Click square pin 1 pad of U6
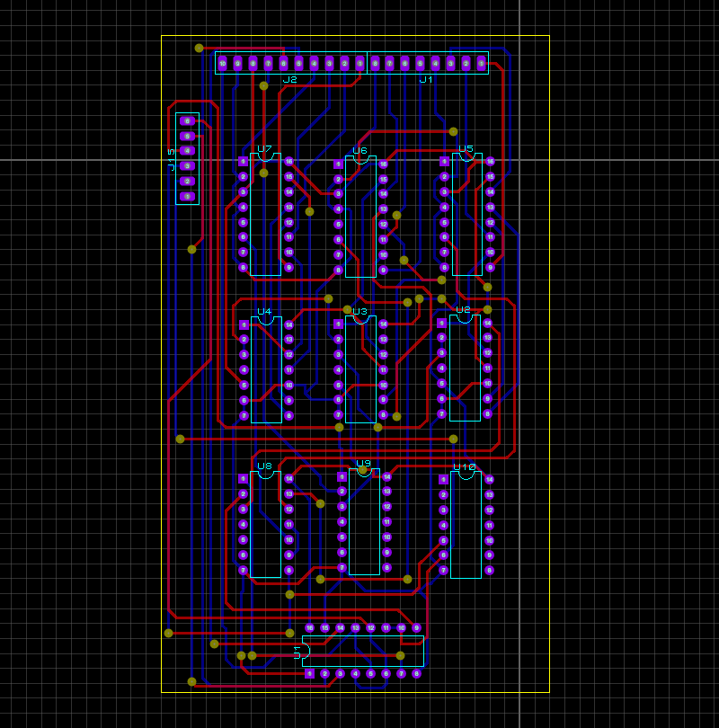The image size is (719, 728). 339,164
